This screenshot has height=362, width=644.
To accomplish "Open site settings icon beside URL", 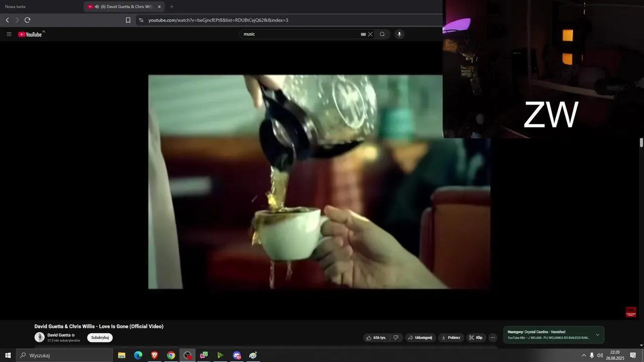I will [x=141, y=20].
